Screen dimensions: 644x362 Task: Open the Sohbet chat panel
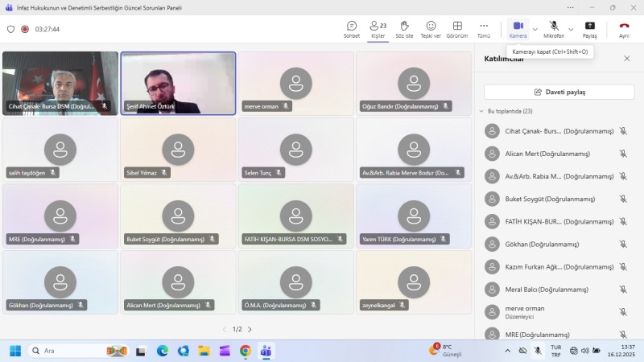point(352,29)
